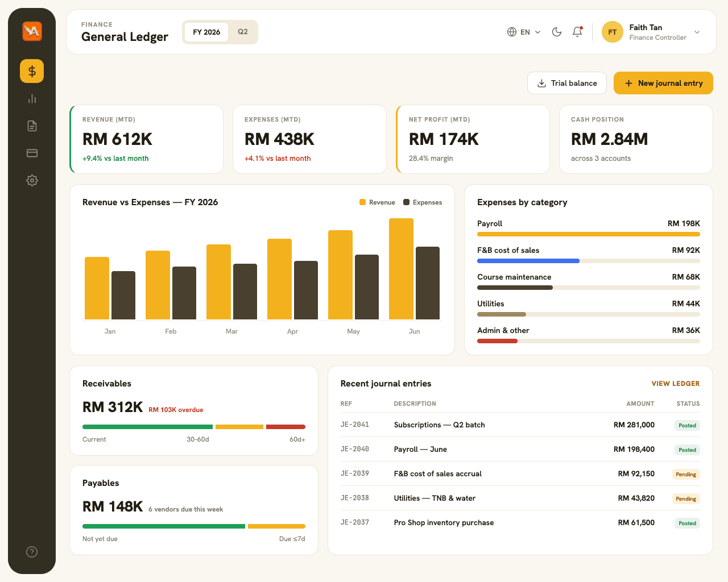
Task: Click the AMOUNT column header
Action: [640, 404]
